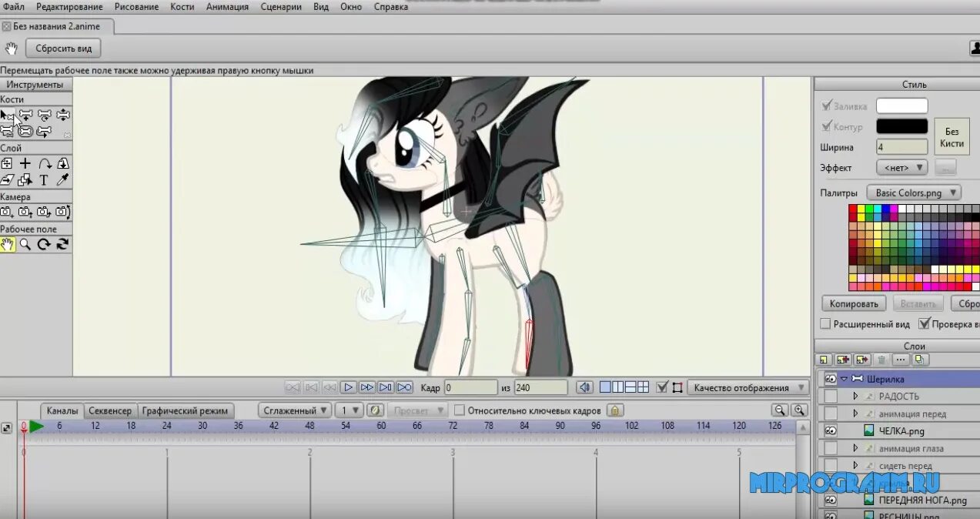Select the Shear Layer tool
The width and height of the screenshot is (980, 519).
7,180
